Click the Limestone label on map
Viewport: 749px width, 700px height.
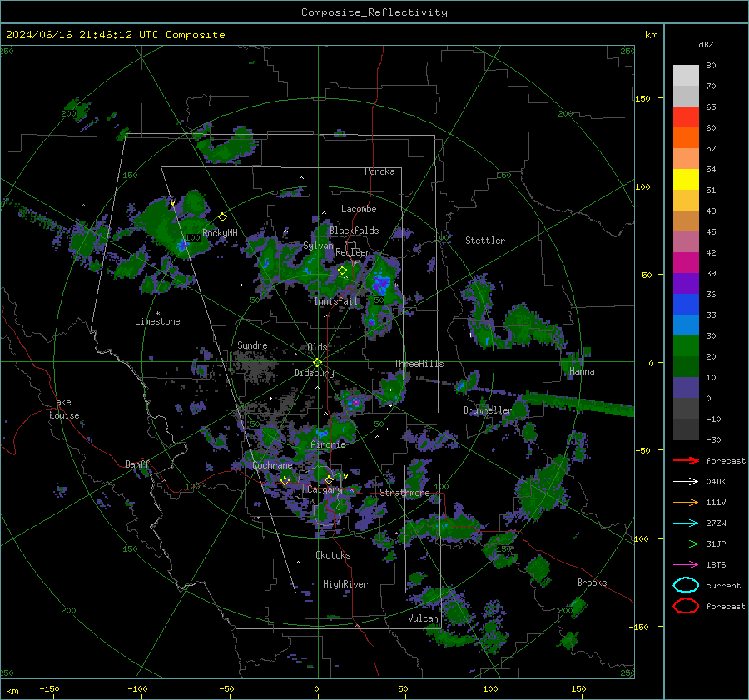click(157, 321)
